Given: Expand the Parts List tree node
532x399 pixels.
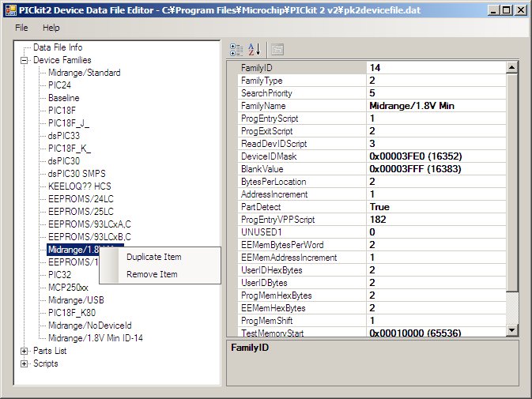Looking at the screenshot, I should [x=24, y=352].
